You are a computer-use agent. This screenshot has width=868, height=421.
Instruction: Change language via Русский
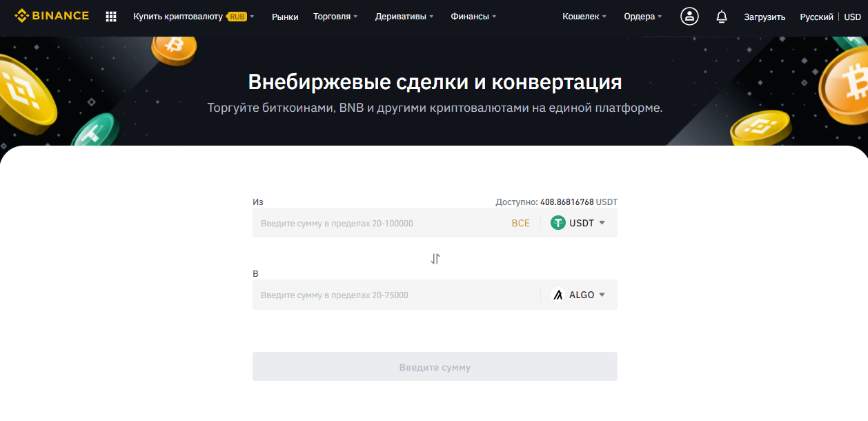coord(816,17)
